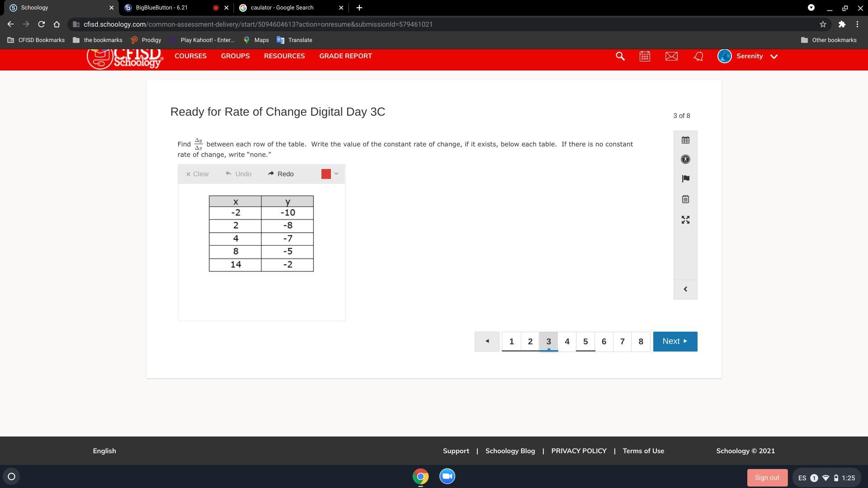View notifications via the bell icon

698,56
